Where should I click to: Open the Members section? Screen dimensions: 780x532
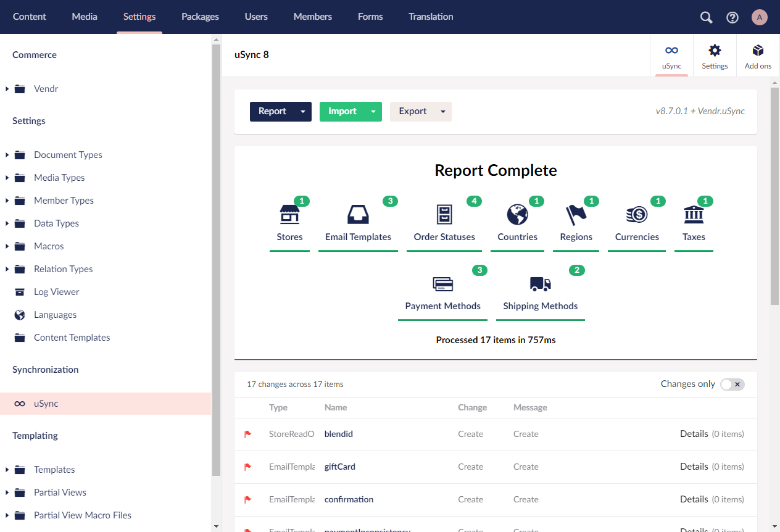313,17
